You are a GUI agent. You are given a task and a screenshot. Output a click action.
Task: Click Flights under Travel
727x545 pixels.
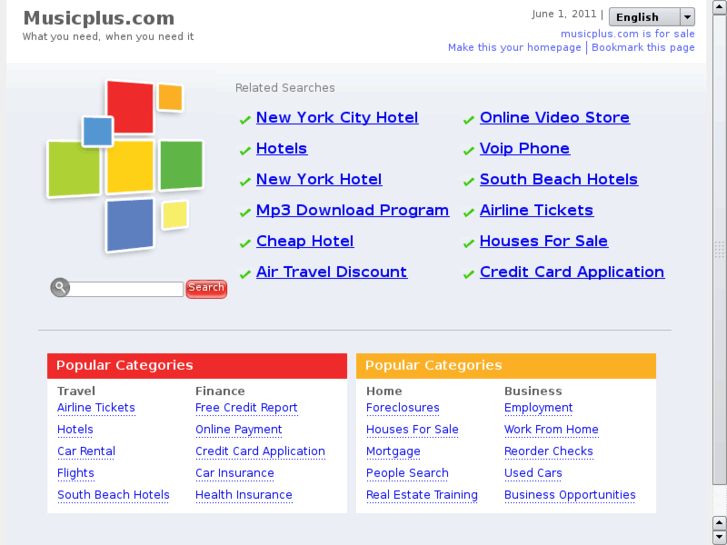(x=76, y=473)
